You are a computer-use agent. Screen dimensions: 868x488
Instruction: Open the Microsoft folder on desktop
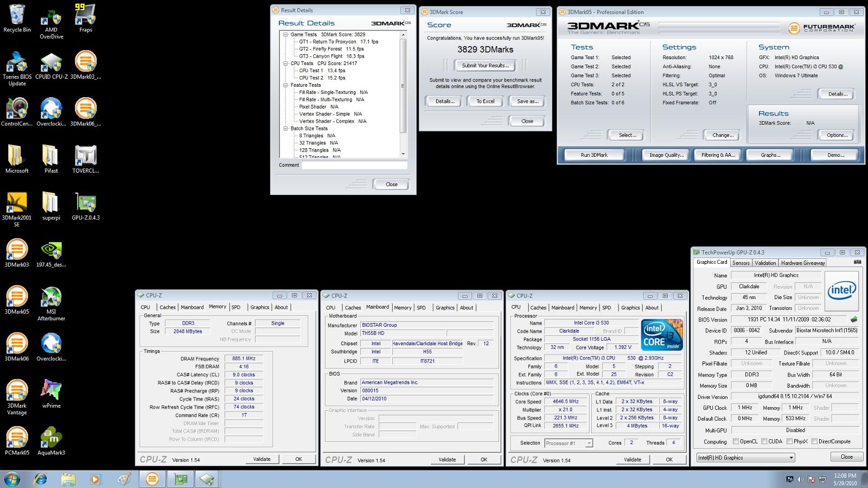17,160
